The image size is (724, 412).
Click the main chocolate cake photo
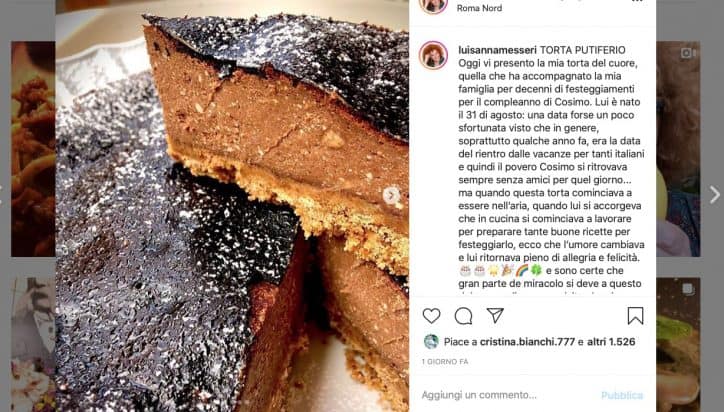point(232,206)
